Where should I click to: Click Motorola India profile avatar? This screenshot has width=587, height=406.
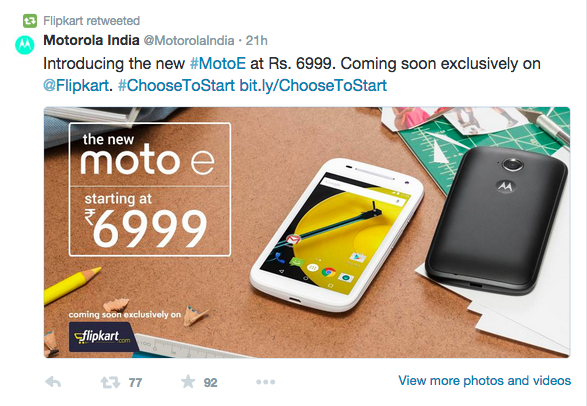click(x=25, y=45)
